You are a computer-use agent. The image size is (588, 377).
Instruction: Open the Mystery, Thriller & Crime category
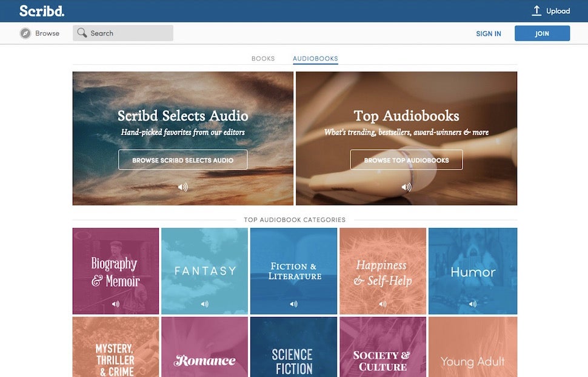click(116, 347)
